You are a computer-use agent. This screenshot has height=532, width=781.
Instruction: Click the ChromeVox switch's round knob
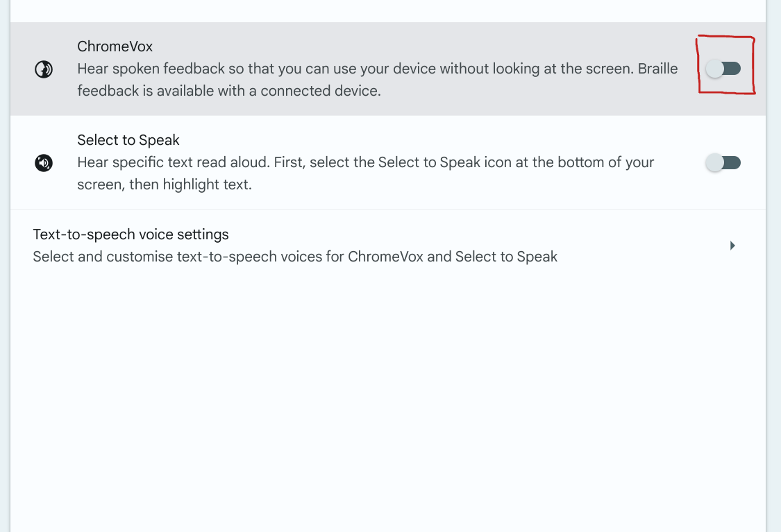coord(714,69)
